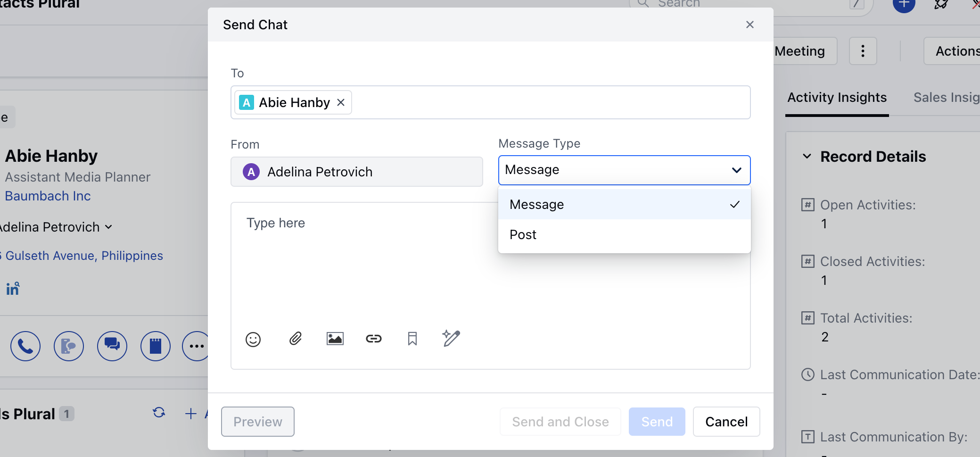Open the AI writing assistant pen icon
Image resolution: width=980 pixels, height=457 pixels.
[x=451, y=338]
